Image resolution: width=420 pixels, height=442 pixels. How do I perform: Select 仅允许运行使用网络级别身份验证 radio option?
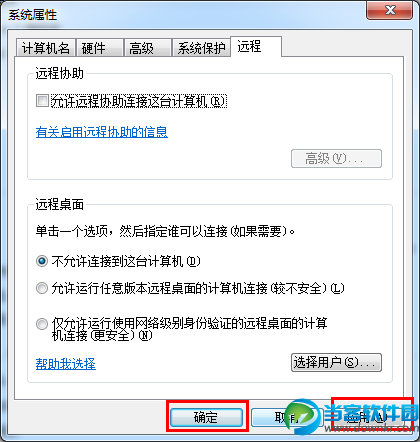[42, 324]
